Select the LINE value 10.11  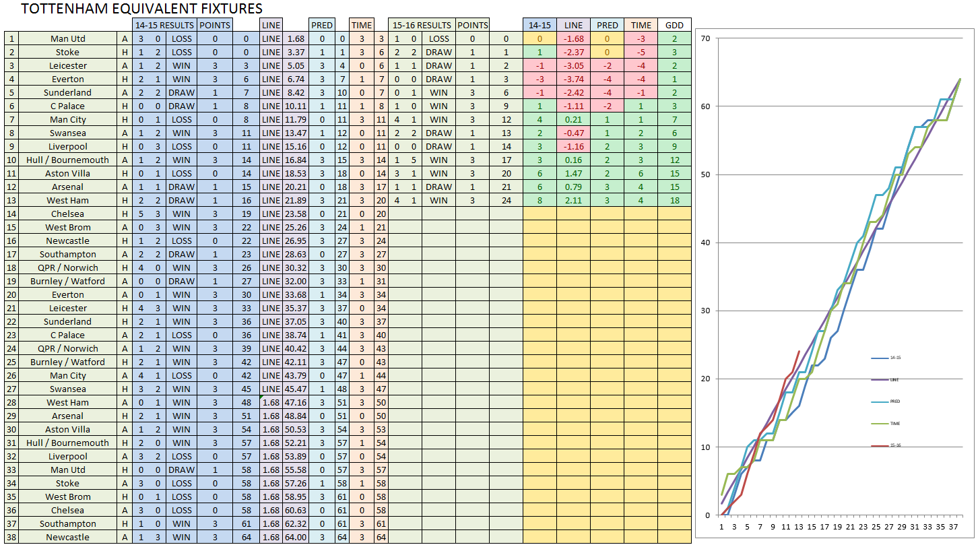click(x=296, y=106)
